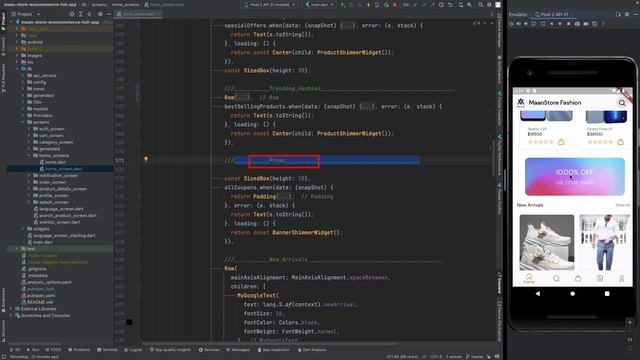Open the Dart Analysis tool window tab
Viewport: 640px width, 360px height.
click(311, 350)
